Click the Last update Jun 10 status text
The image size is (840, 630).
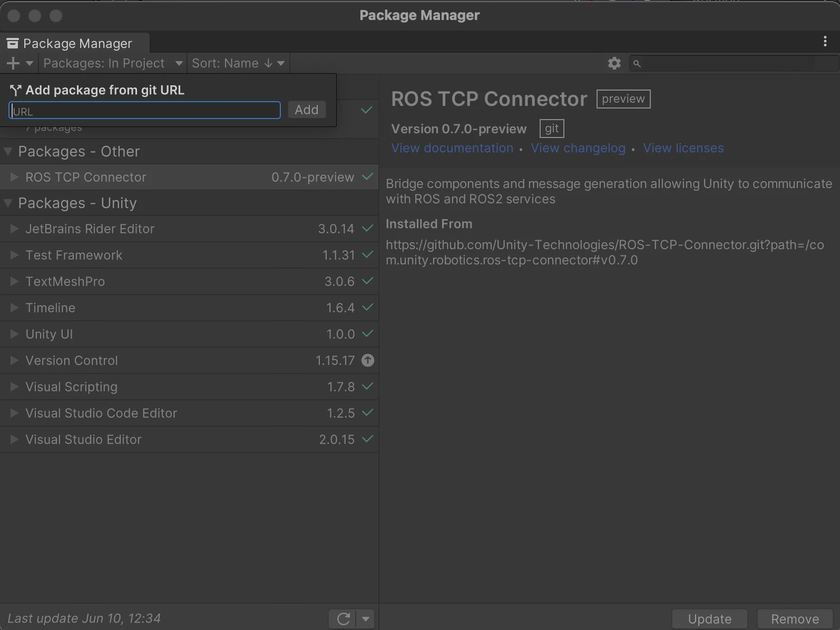84,618
